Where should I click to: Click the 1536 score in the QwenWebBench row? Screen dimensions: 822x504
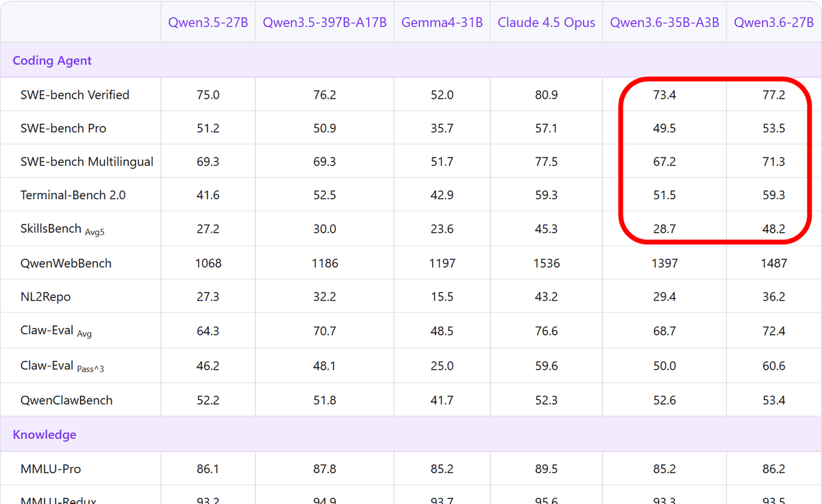tap(546, 264)
